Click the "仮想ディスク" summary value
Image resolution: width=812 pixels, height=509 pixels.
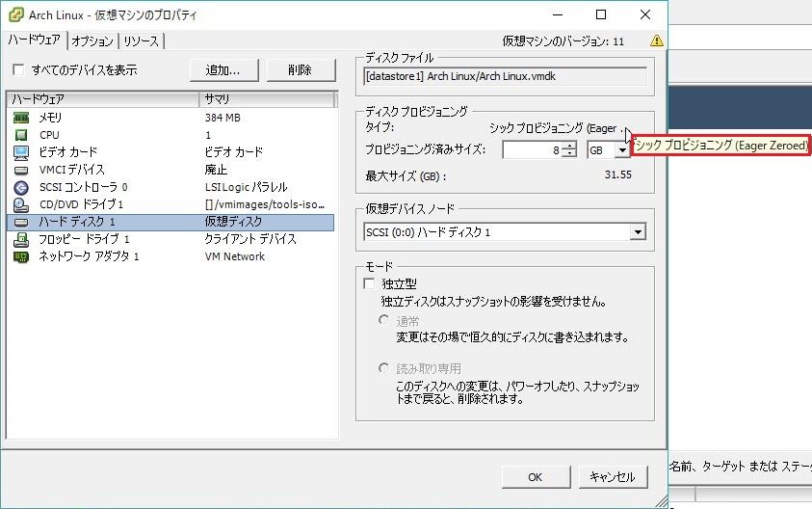pos(233,222)
